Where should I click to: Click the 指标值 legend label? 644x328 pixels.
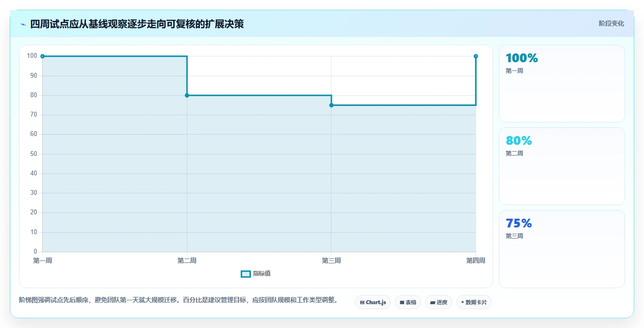[x=262, y=274]
